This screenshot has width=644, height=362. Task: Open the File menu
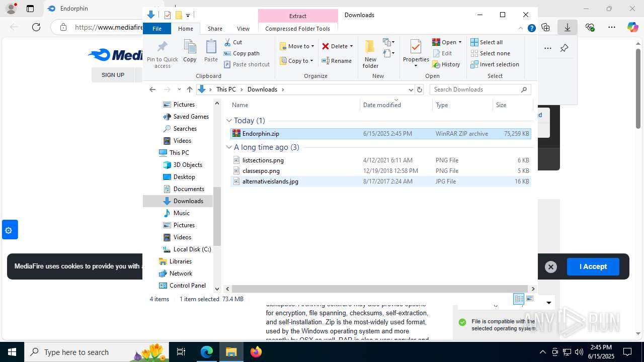[157, 29]
